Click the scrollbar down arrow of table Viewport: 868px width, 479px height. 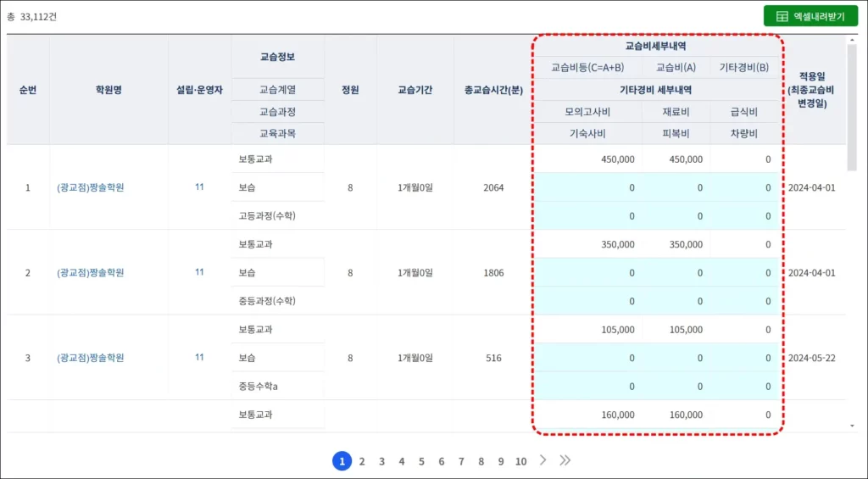(852, 426)
